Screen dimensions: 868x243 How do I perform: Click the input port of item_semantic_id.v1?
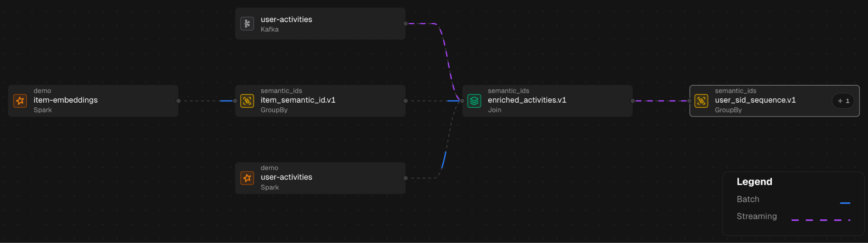(x=235, y=101)
